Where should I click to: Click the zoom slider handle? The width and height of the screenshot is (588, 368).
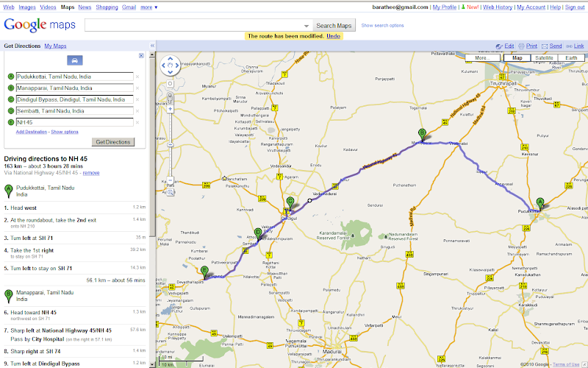pos(171,145)
